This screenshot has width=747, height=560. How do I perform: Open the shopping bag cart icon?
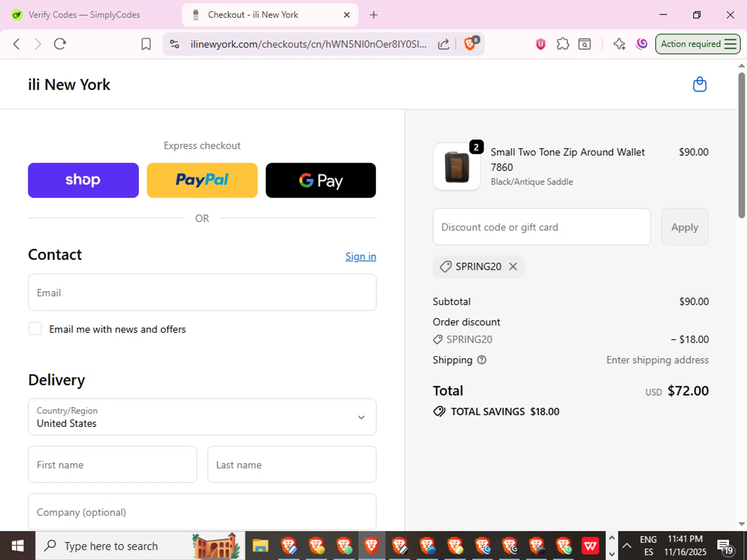pos(700,85)
